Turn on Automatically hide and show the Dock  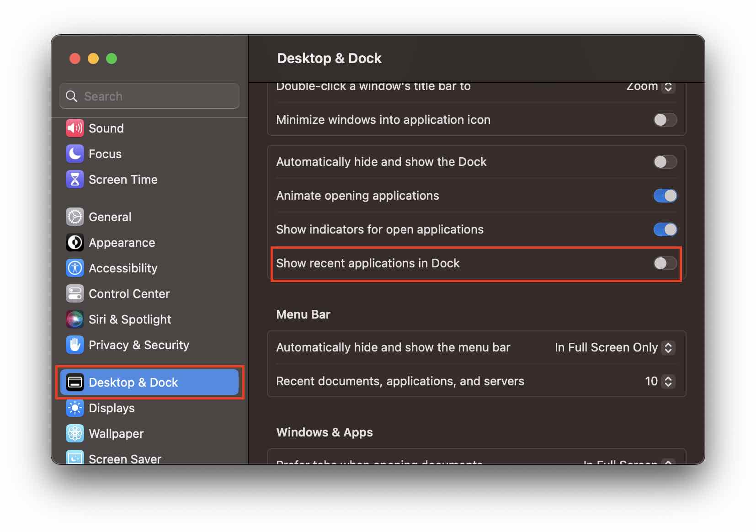(665, 162)
